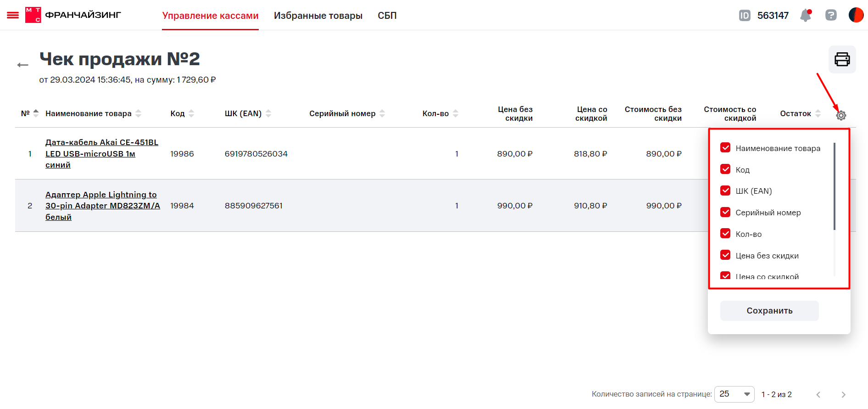Uncheck Наименование товара column checkbox
Image resolution: width=868 pixels, height=409 pixels.
point(725,147)
